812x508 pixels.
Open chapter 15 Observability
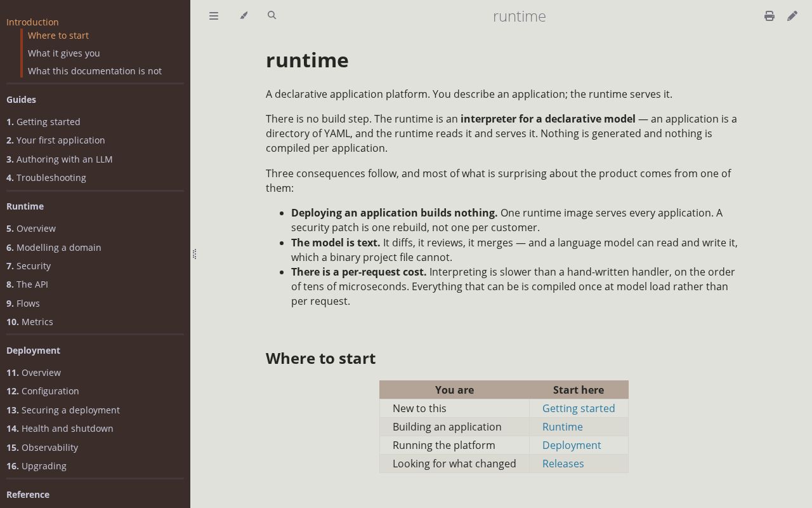pyautogui.click(x=42, y=448)
